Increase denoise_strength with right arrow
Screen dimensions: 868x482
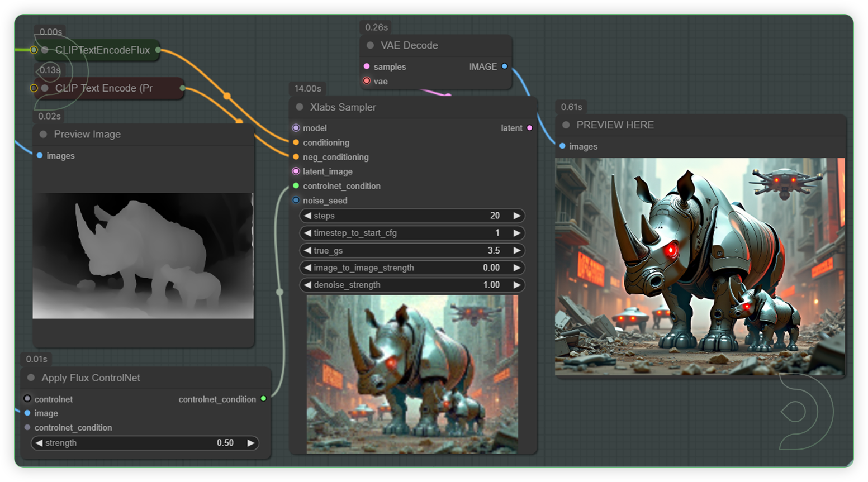click(517, 285)
